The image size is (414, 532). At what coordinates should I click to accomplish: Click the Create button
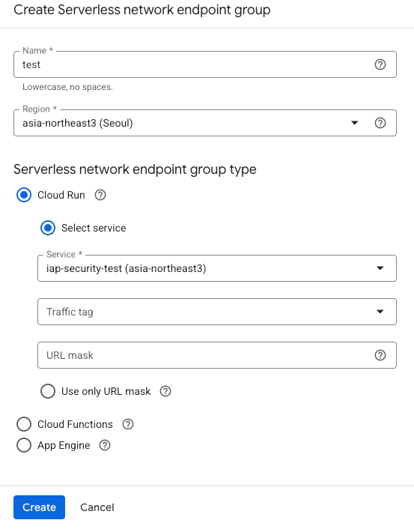coord(40,507)
